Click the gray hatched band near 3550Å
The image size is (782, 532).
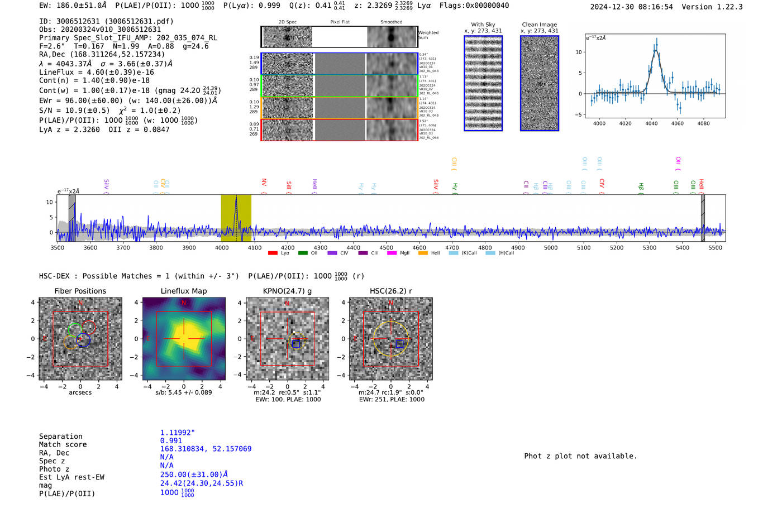(72, 218)
